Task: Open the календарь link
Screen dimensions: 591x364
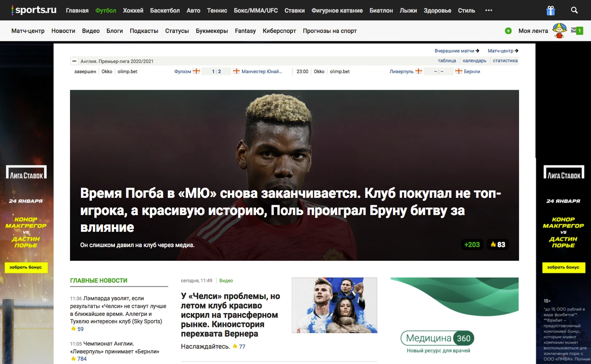Action: click(x=474, y=61)
